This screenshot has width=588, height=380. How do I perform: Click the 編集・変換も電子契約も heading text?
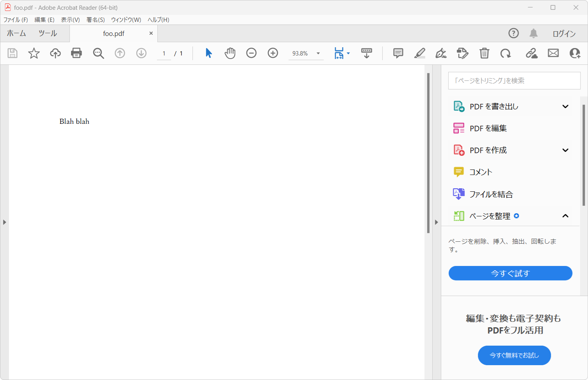513,318
